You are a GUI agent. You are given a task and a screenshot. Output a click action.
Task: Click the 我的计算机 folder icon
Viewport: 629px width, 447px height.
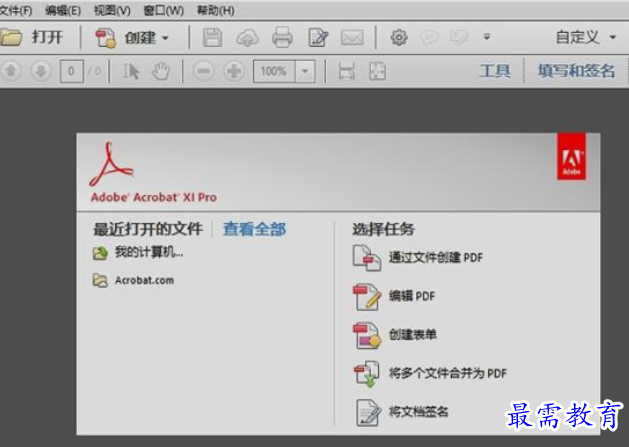click(100, 253)
